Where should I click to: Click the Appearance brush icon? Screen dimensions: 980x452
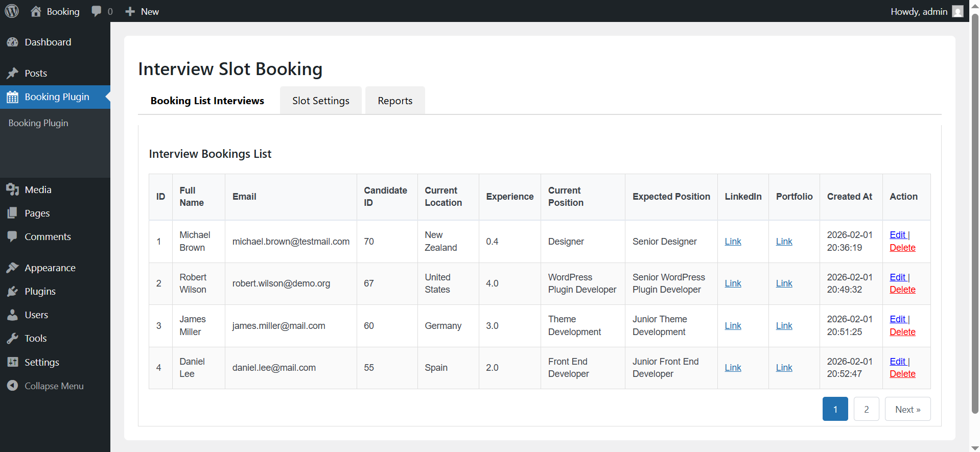[13, 268]
